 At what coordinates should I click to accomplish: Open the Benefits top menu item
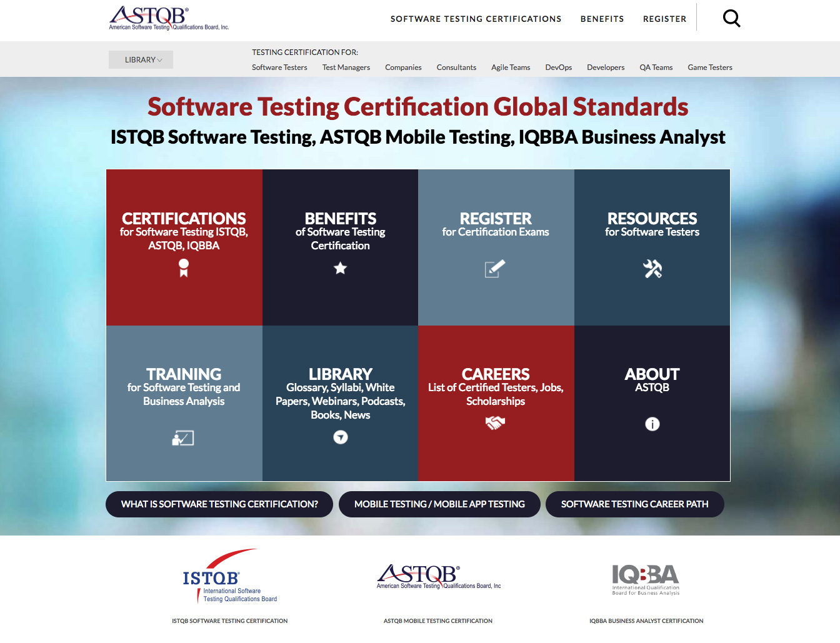click(x=602, y=19)
